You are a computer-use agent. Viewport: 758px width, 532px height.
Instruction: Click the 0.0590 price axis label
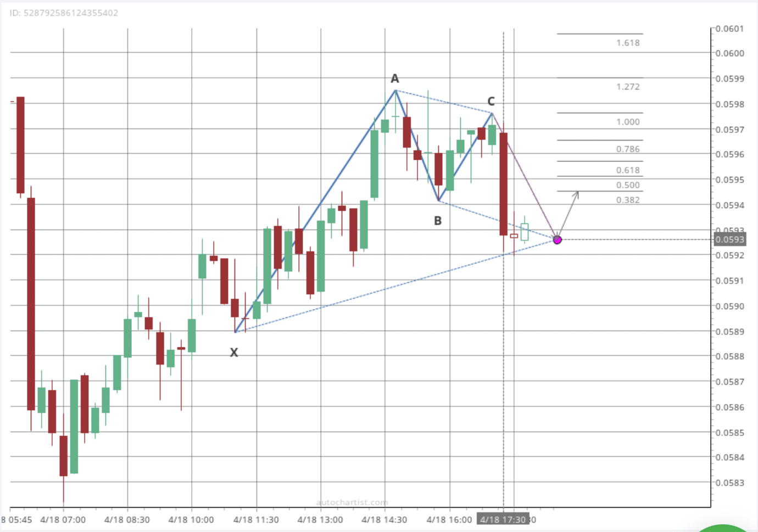click(x=730, y=306)
